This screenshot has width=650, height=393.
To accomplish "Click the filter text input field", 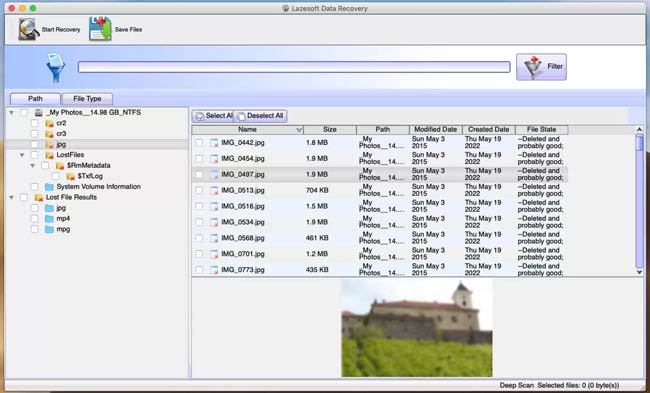I will [294, 67].
